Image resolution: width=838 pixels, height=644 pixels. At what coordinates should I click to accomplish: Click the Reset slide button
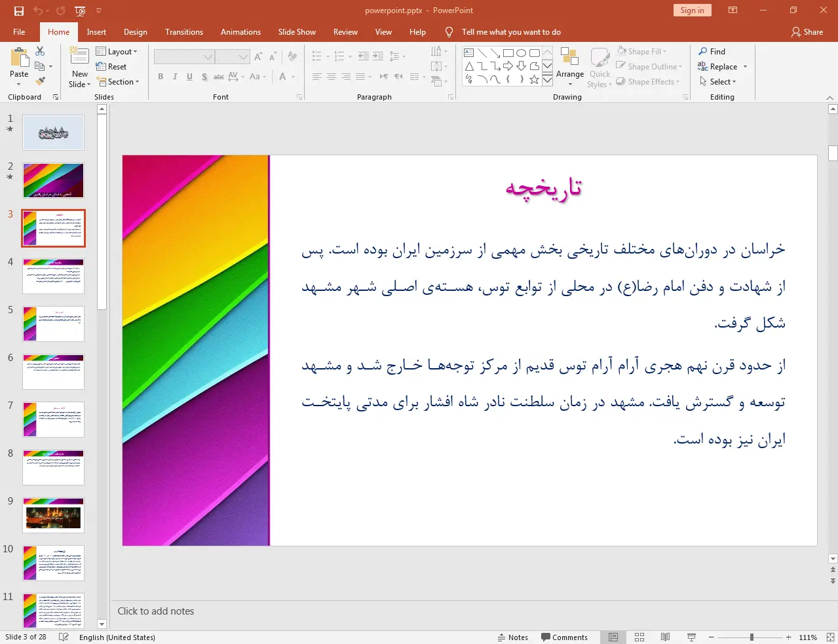[x=111, y=67]
